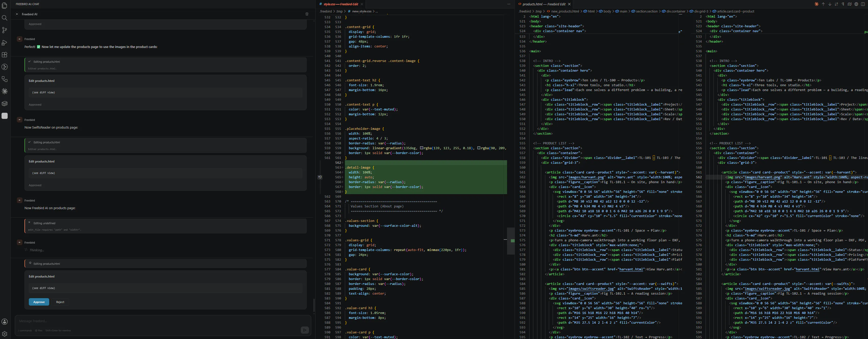Open the Run and Debug view
Screen dimensions: 868x339
pyautogui.click(x=4, y=43)
